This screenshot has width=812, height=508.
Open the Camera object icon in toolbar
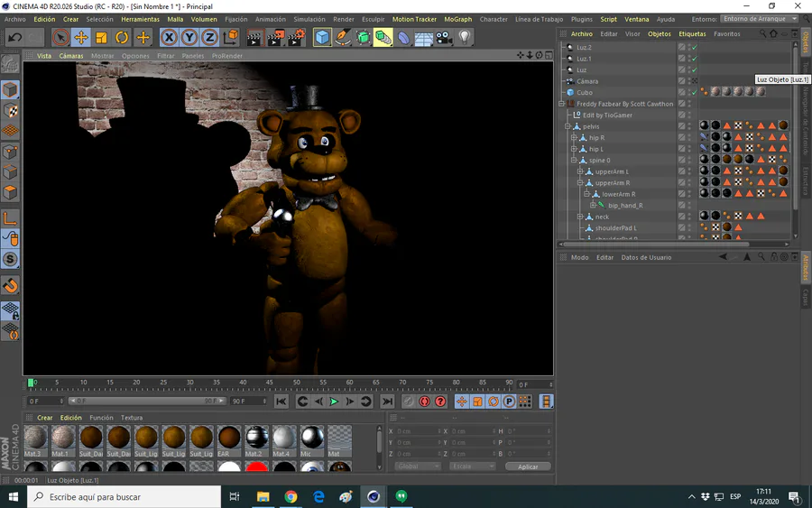[x=444, y=37]
